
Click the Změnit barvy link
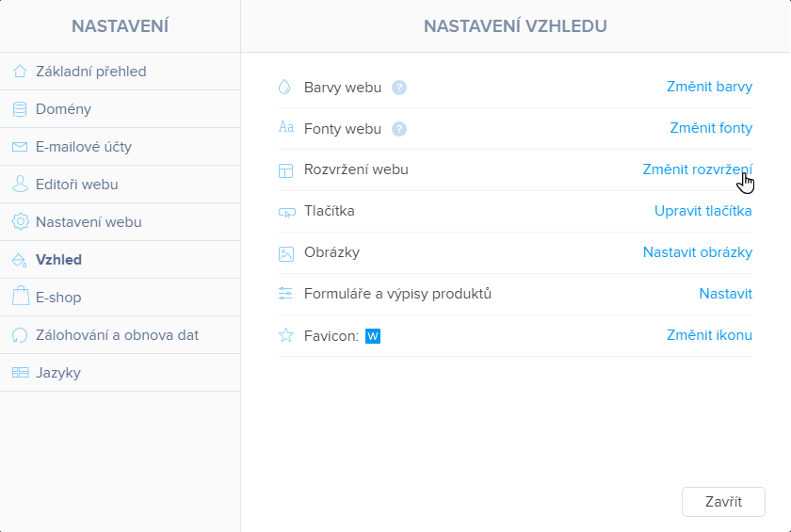(x=709, y=87)
